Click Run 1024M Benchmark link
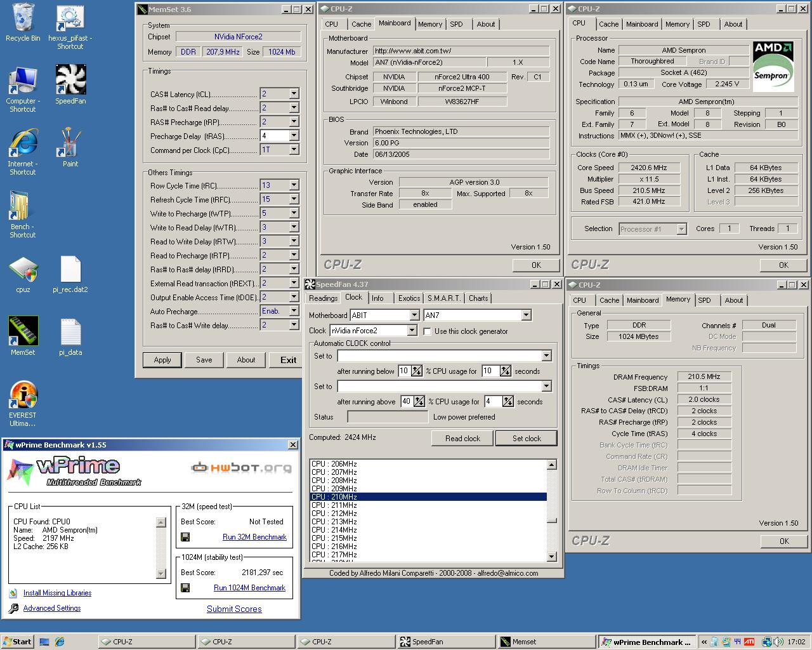812x650 pixels. click(x=249, y=588)
